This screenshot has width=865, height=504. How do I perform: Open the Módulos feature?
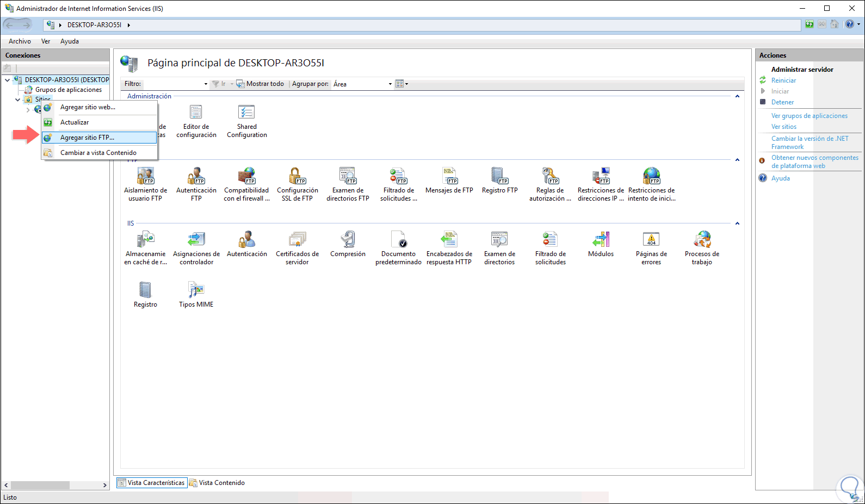coord(601,245)
